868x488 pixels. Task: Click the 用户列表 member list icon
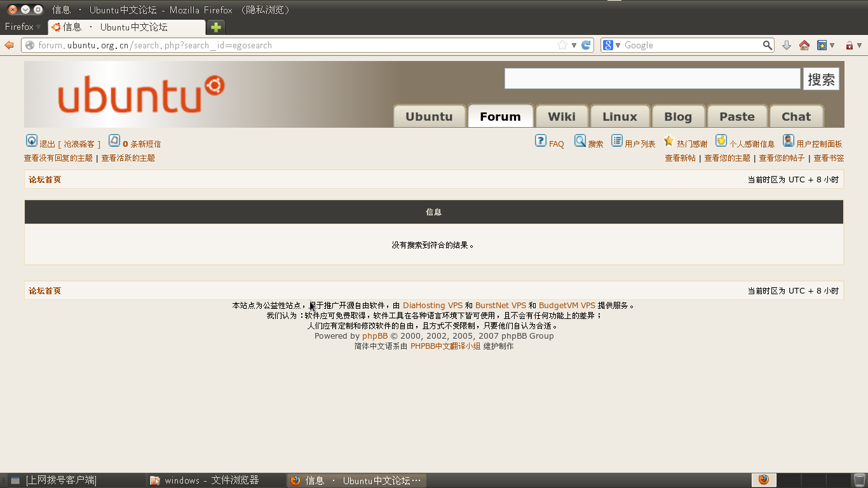[x=616, y=140]
